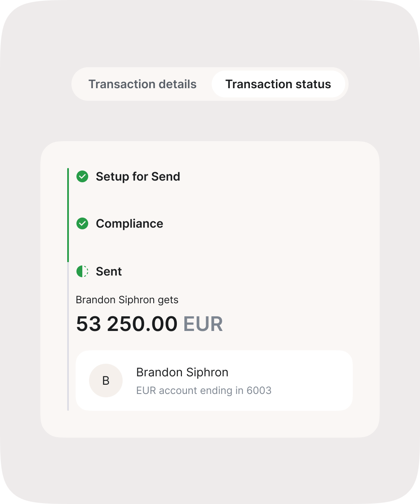
Task: Click the grey pending section of progress line
Action: (68, 336)
